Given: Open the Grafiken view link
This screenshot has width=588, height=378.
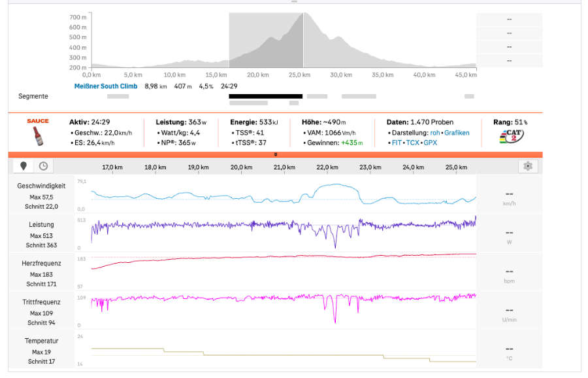Looking at the screenshot, I should coord(457,133).
